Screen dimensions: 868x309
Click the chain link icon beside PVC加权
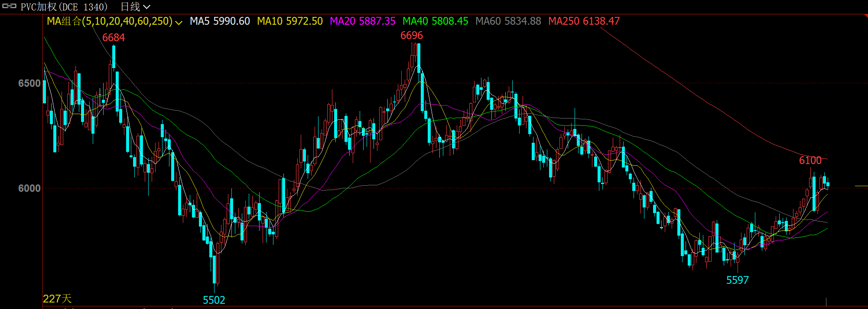[9, 7]
